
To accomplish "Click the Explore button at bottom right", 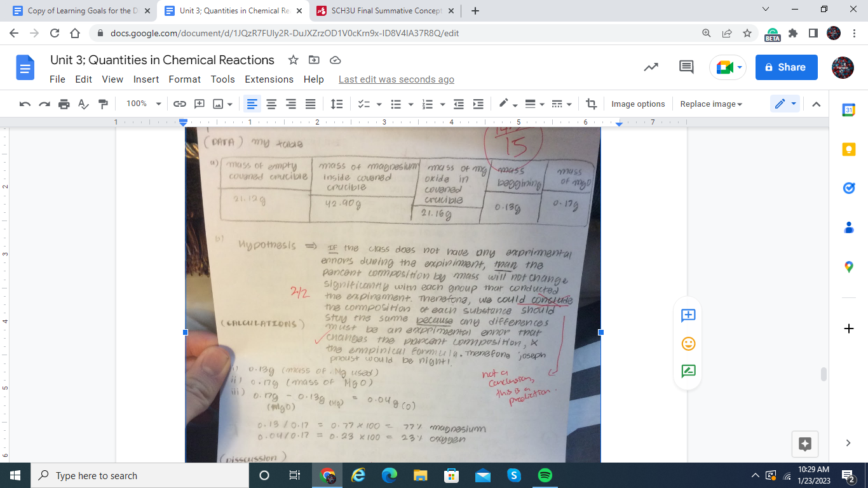I will click(x=805, y=444).
